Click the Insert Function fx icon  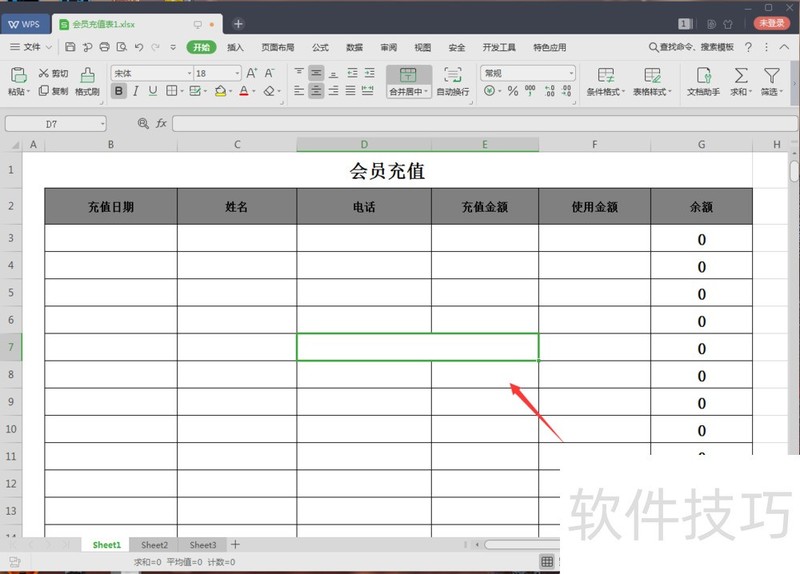161,123
